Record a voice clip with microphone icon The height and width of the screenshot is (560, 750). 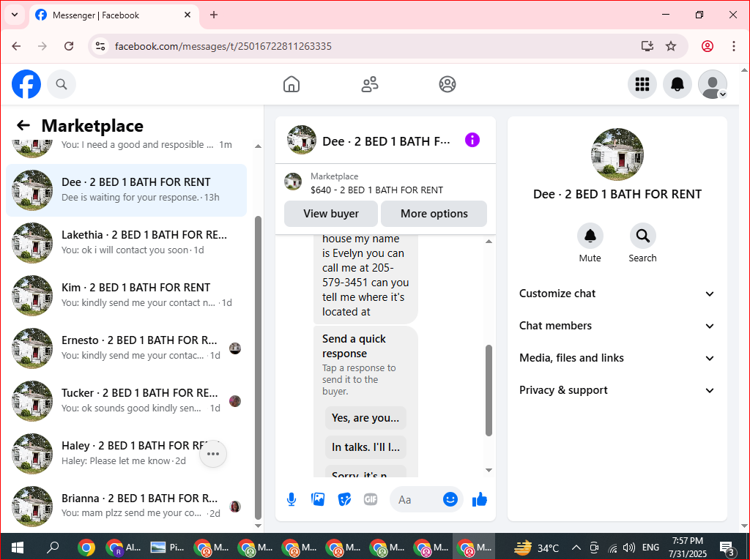point(292,499)
